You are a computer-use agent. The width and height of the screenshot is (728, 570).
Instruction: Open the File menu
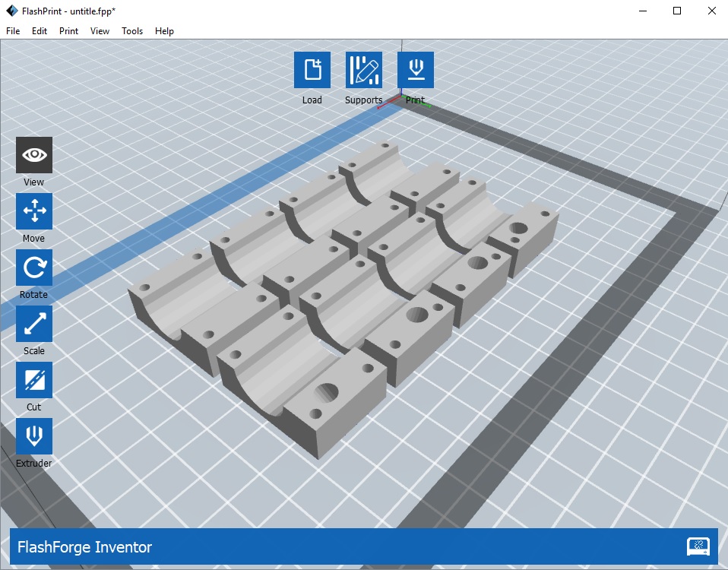pyautogui.click(x=13, y=30)
